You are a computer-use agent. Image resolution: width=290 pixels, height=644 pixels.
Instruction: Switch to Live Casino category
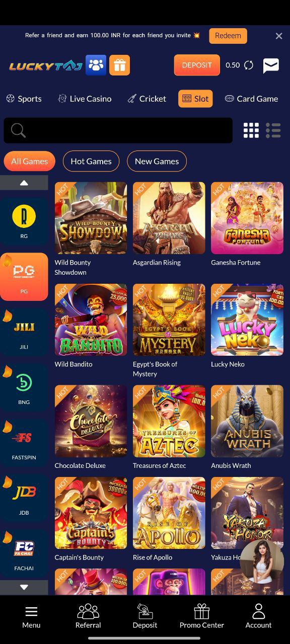coord(85,99)
